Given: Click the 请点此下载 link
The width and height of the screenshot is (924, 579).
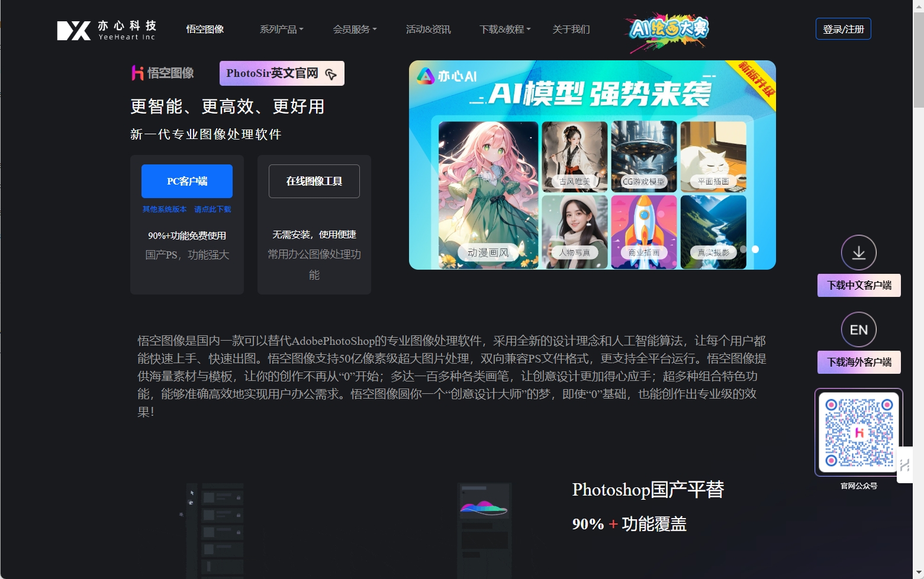Looking at the screenshot, I should point(213,209).
